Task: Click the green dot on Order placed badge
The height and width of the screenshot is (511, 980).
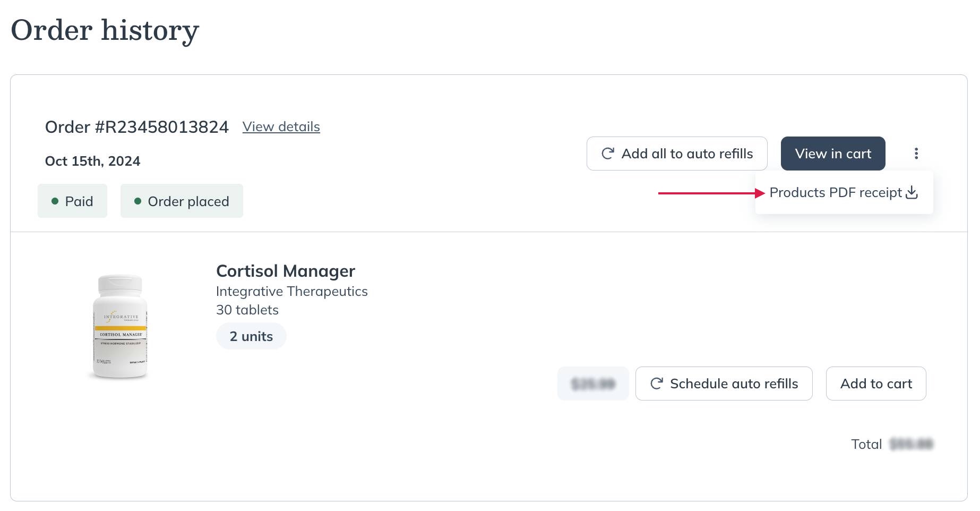Action: 137,201
